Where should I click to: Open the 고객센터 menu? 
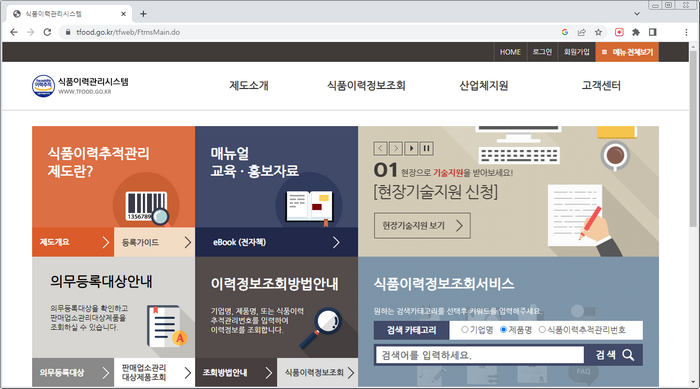tap(601, 85)
